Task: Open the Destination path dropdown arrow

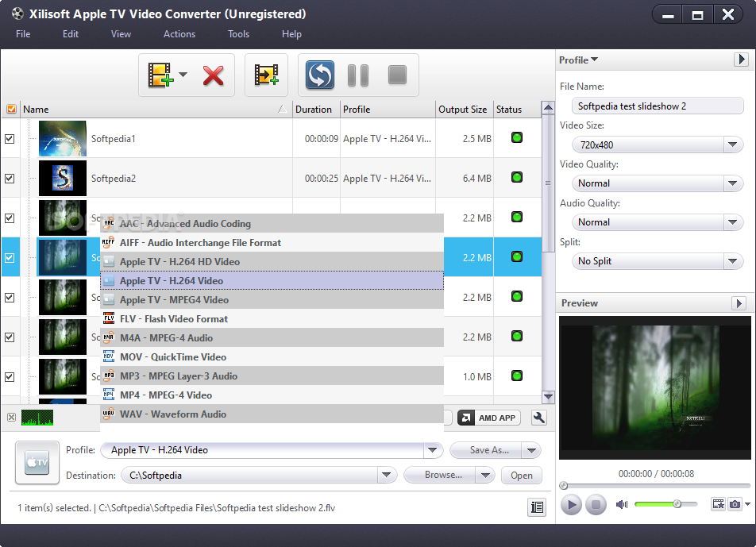Action: 386,476
